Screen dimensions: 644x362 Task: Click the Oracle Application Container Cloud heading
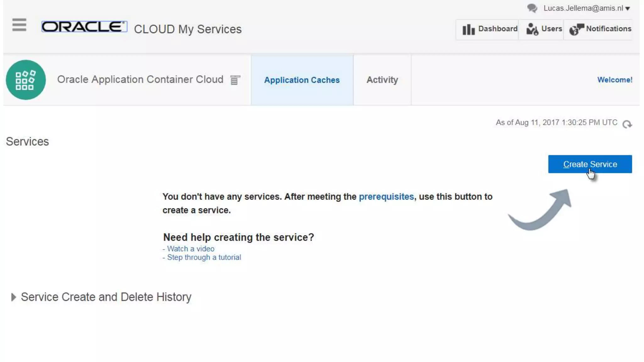[140, 80]
